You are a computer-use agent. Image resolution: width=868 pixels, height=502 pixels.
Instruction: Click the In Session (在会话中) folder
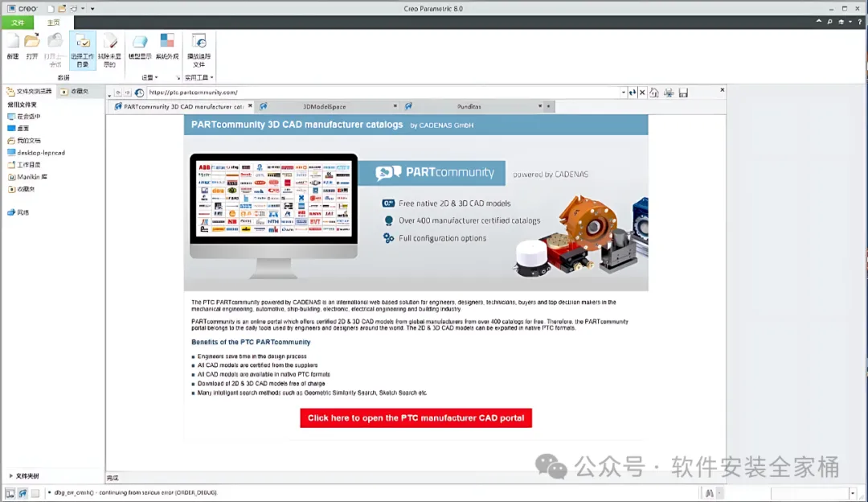click(x=24, y=117)
